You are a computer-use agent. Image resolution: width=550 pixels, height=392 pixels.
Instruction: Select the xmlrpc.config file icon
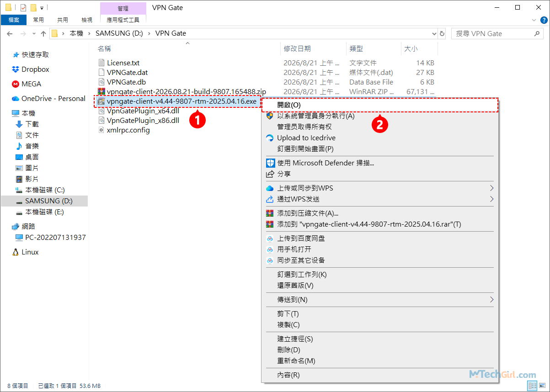[101, 130]
